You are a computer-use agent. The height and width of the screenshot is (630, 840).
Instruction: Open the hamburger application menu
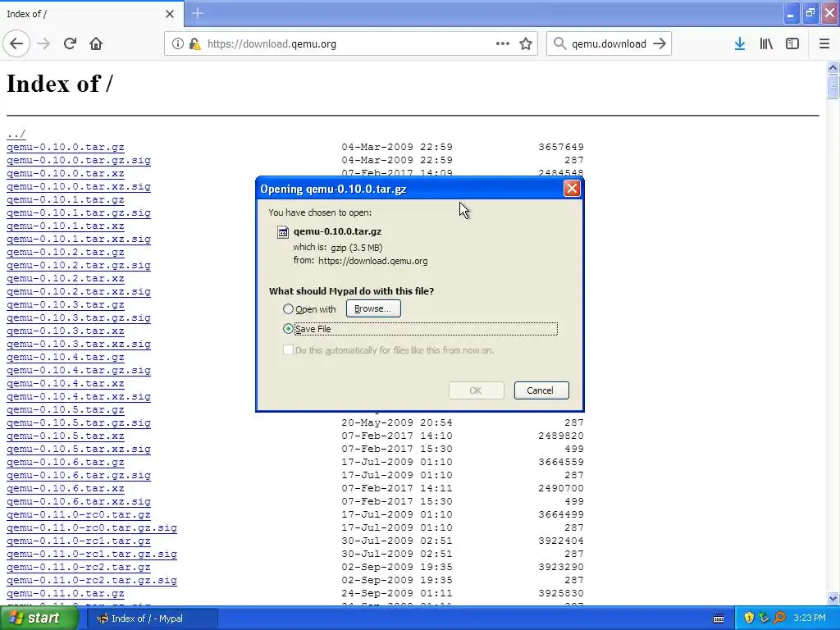tap(824, 44)
